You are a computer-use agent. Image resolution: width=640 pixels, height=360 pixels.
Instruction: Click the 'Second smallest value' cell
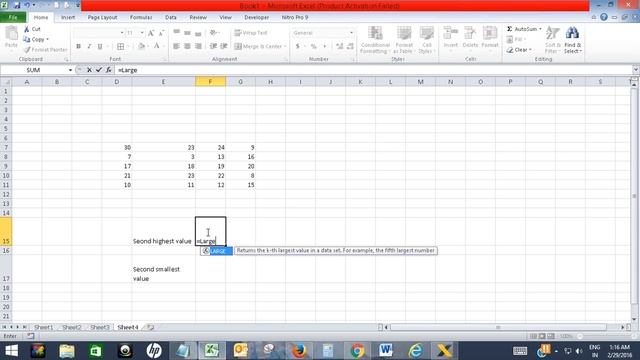163,269
